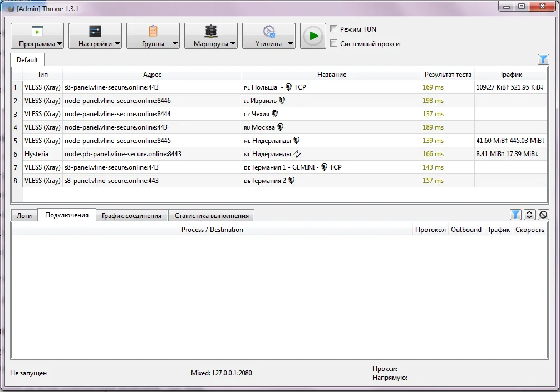
Task: Open the График соединения tab
Action: 131,215
